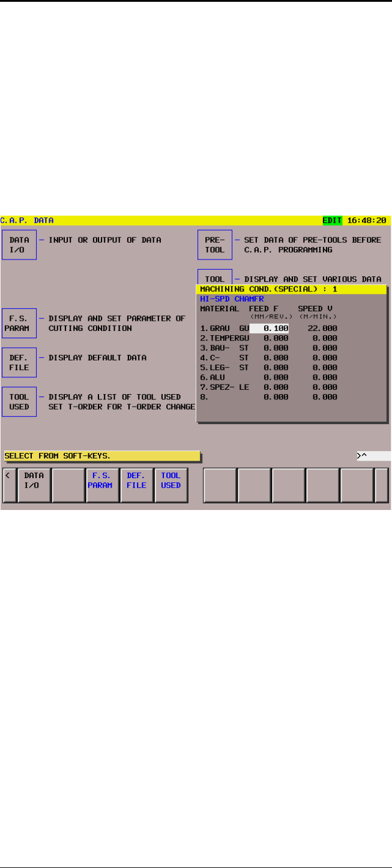The height and width of the screenshot is (868, 392).
Task: Select the F.S. PARAM box beside its description
Action: tap(19, 323)
